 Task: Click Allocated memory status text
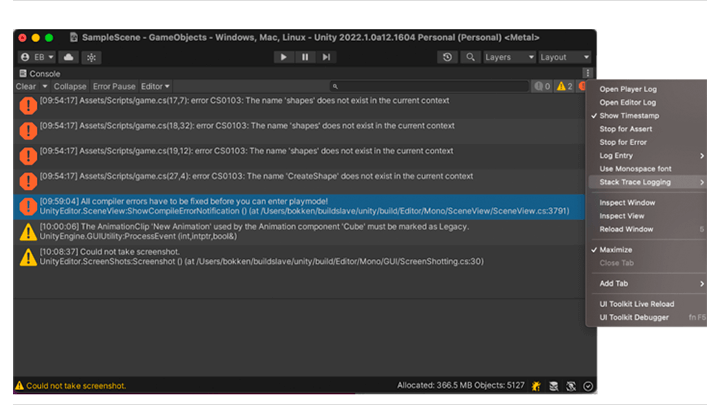pos(461,385)
